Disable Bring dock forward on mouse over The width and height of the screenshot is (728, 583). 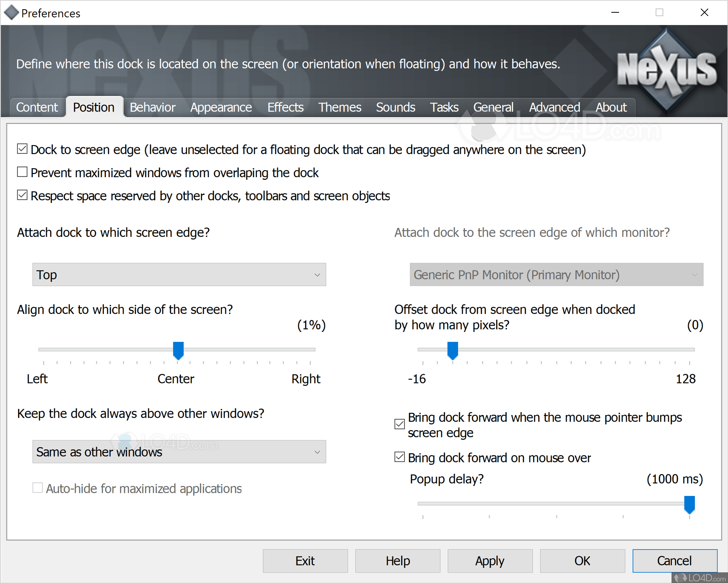(x=400, y=457)
